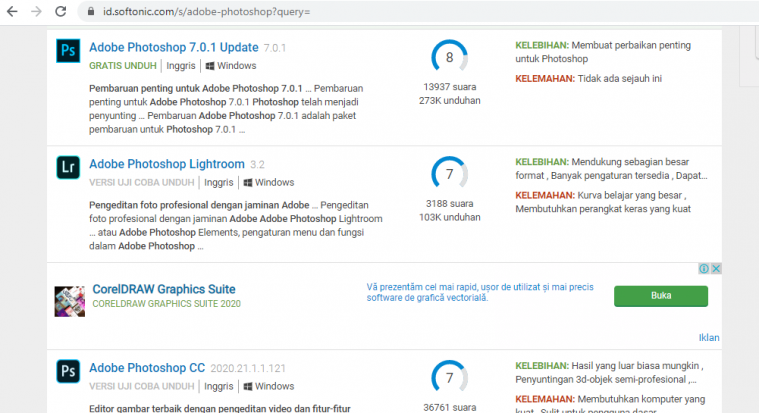Close the ad with the X icon
The image size is (759, 413).
[x=716, y=268]
